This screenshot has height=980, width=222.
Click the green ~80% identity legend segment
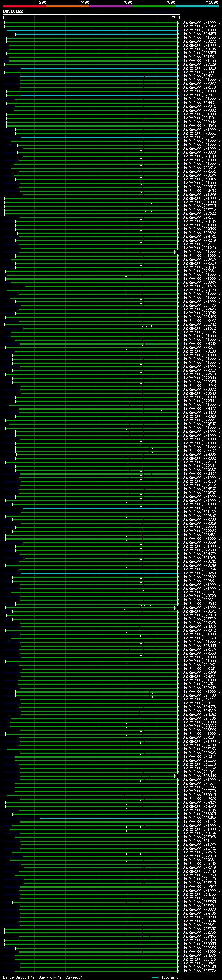point(154,6)
